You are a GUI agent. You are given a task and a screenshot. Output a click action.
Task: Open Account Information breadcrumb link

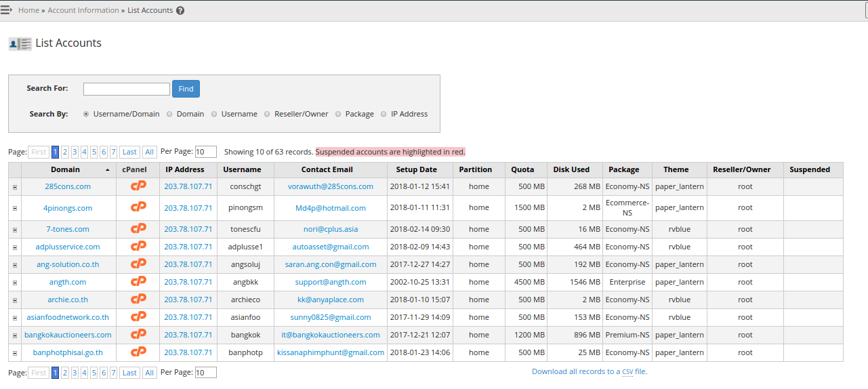83,11
